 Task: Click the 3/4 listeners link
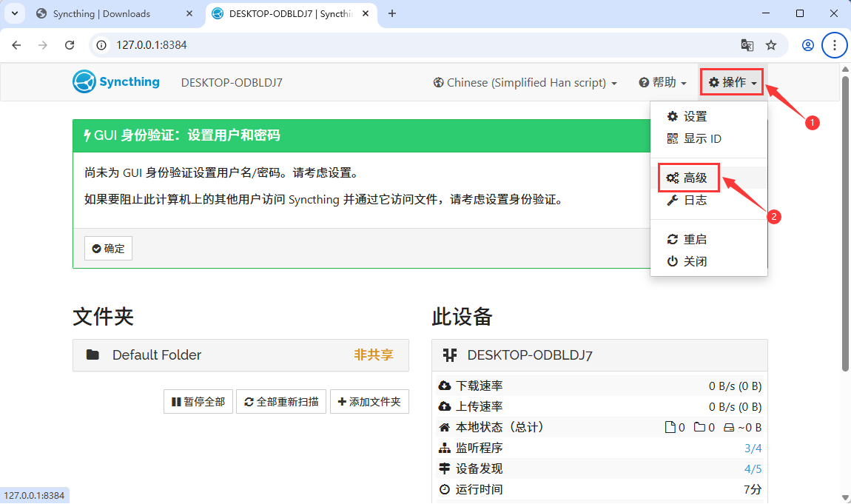tap(753, 448)
